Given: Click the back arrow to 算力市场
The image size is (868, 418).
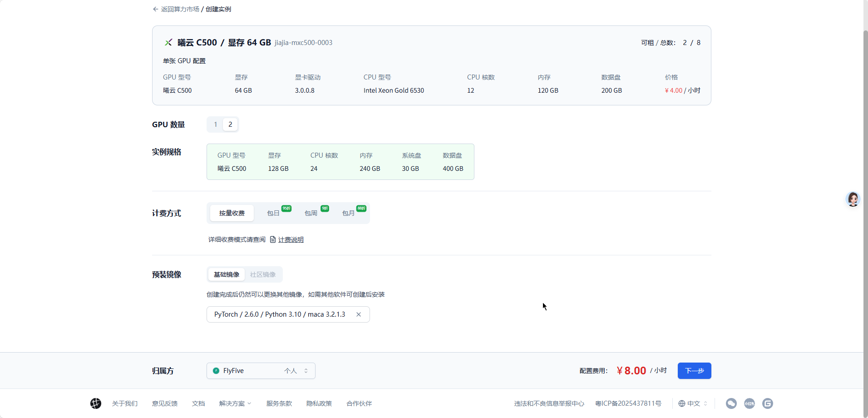Looking at the screenshot, I should pyautogui.click(x=156, y=9).
